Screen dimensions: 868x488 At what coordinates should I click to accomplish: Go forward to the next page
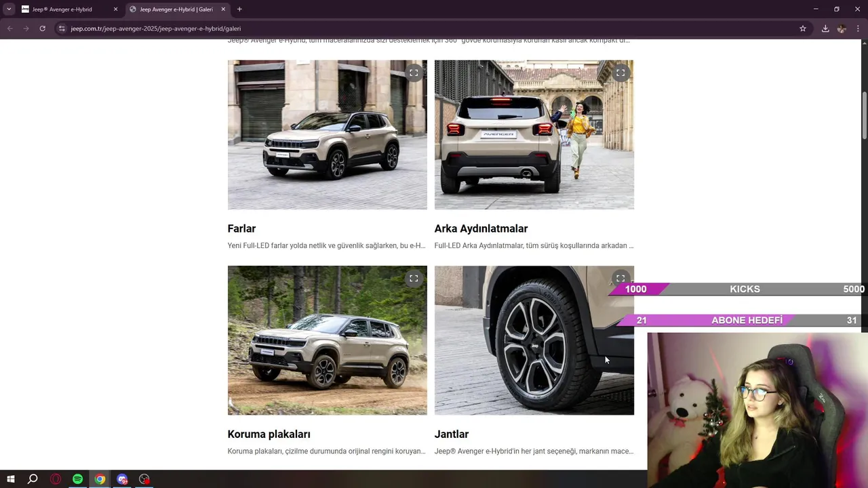tap(26, 28)
